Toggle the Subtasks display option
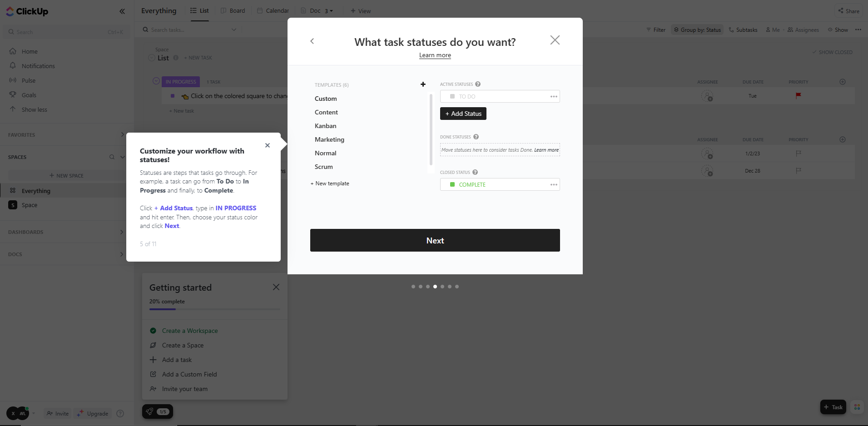 (743, 30)
